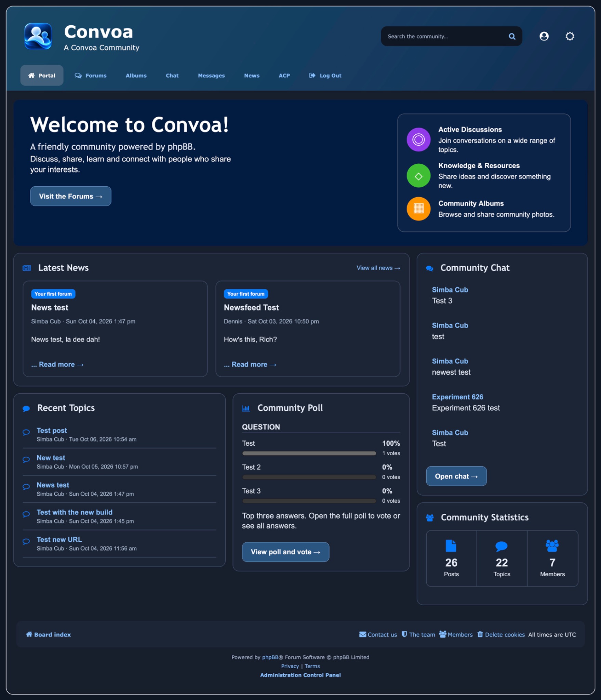Click the Visit the Forums button
Screen dimensions: 601x700
(71, 196)
